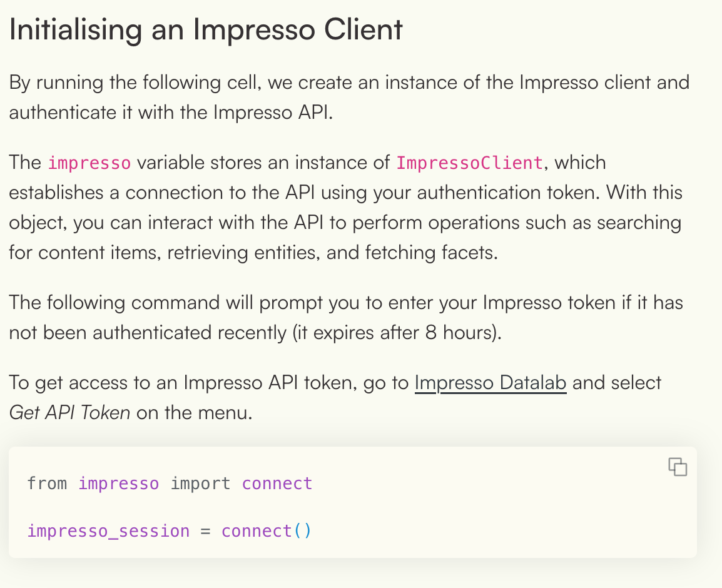Viewport: 722px width, 588px height.
Task: Click the from keyword in code
Action: 47,483
